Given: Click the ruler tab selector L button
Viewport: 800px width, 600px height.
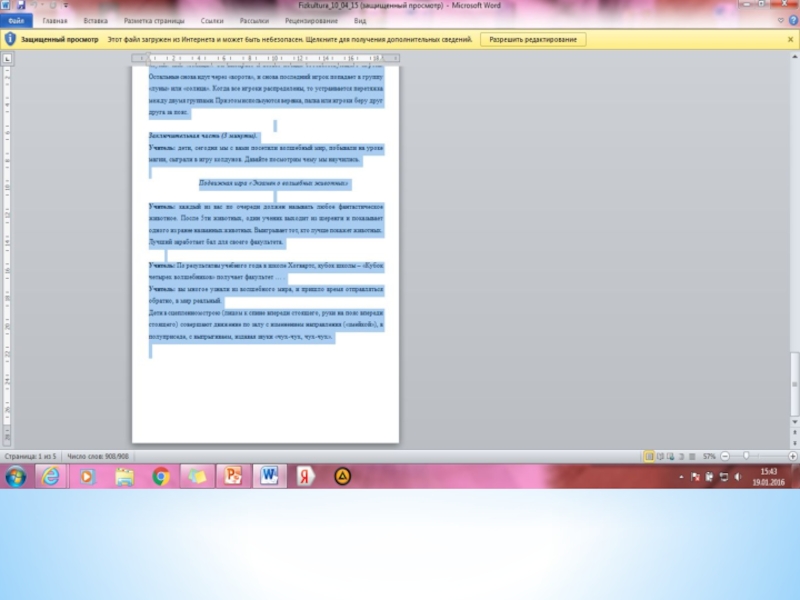Looking at the screenshot, I should (x=7, y=58).
